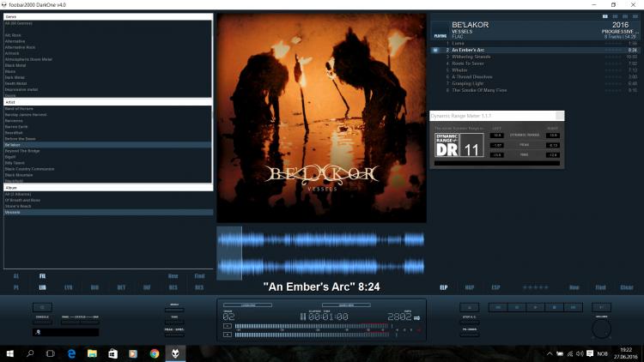Viewport: 644px width, 362px height.
Task: Click Find button under the library panel
Action: (x=199, y=276)
